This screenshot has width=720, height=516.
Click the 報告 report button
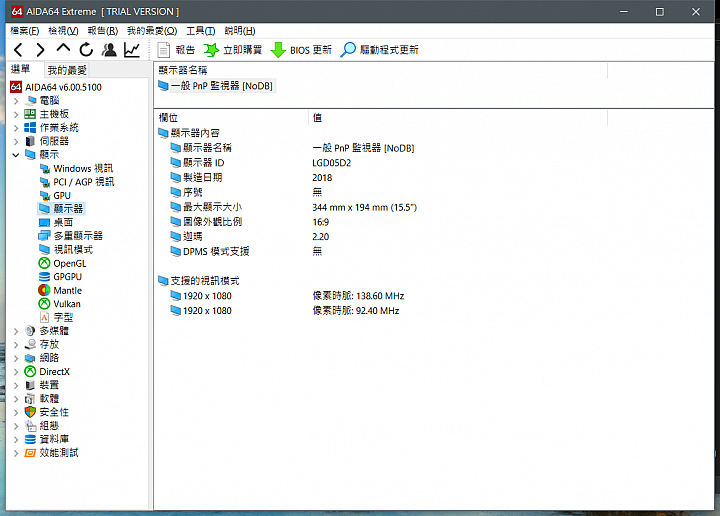(176, 50)
